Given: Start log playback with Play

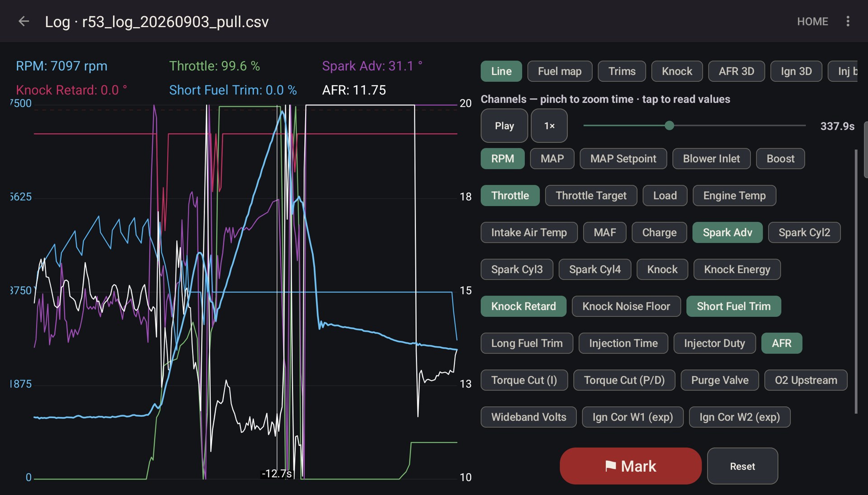Looking at the screenshot, I should coord(504,126).
